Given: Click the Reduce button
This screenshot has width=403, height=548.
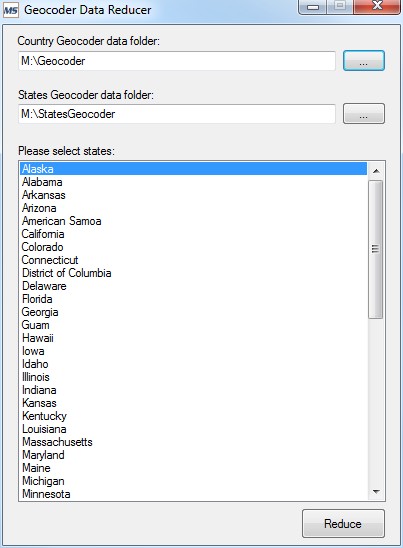Looking at the screenshot, I should tap(343, 523).
